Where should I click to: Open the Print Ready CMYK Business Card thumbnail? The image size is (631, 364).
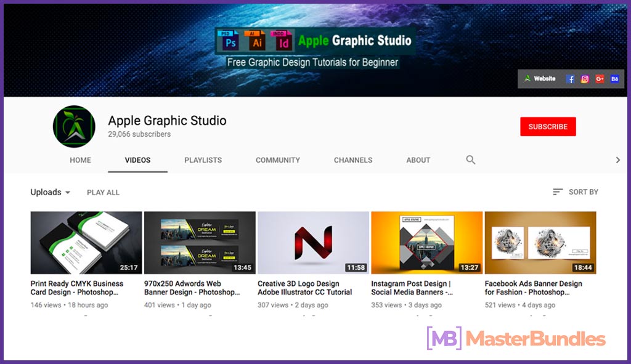point(86,243)
